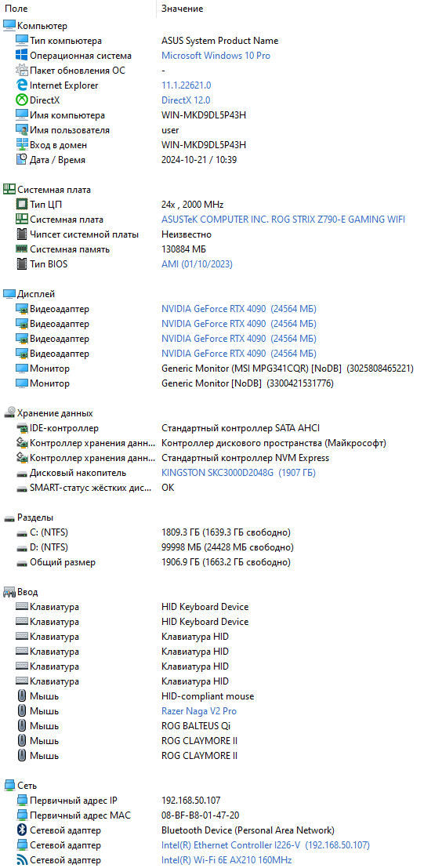Click the Razer Naga V2 Pro mouse icon
This screenshot has width=442, height=868.
[x=22, y=710]
